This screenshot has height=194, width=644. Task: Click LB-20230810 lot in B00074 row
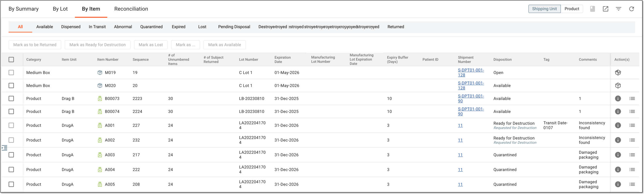252,112
